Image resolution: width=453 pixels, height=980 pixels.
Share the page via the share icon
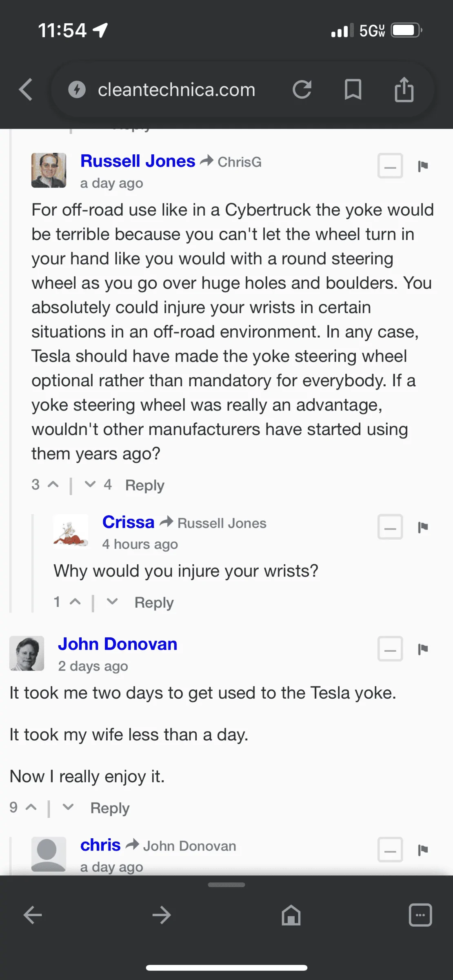(x=404, y=89)
